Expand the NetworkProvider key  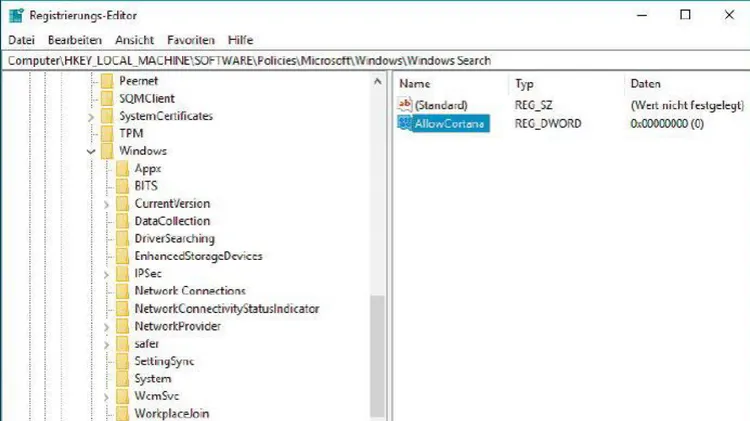106,327
